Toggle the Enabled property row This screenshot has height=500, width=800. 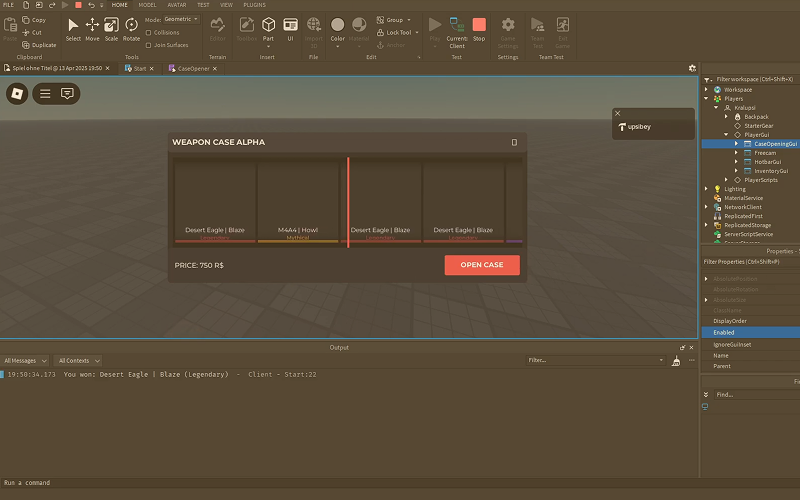pyautogui.click(x=751, y=332)
